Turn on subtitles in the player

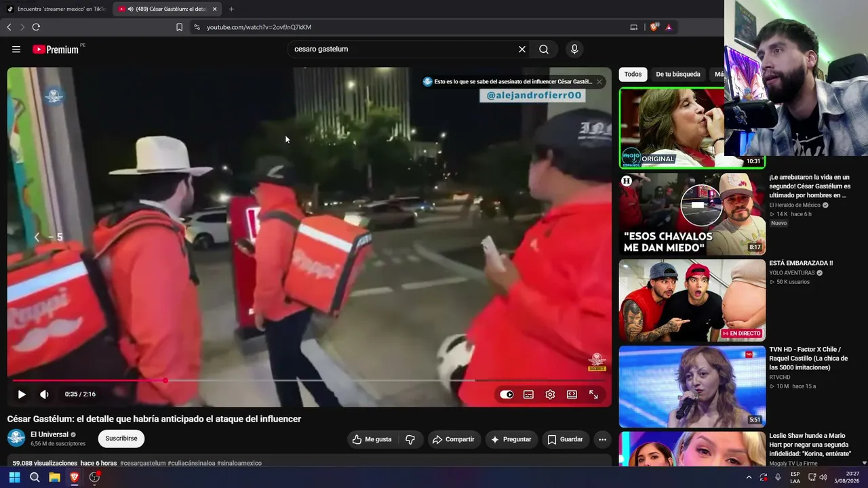pos(528,394)
